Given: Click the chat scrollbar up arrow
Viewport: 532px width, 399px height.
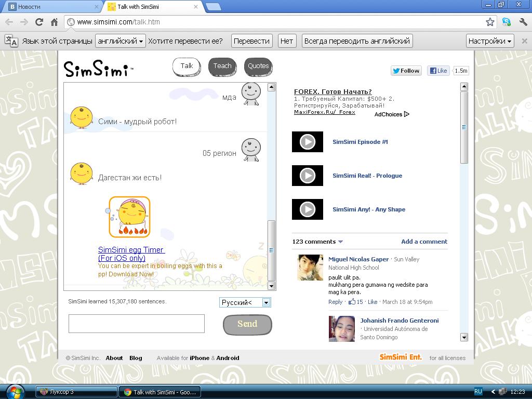Looking at the screenshot, I should 271,87.
